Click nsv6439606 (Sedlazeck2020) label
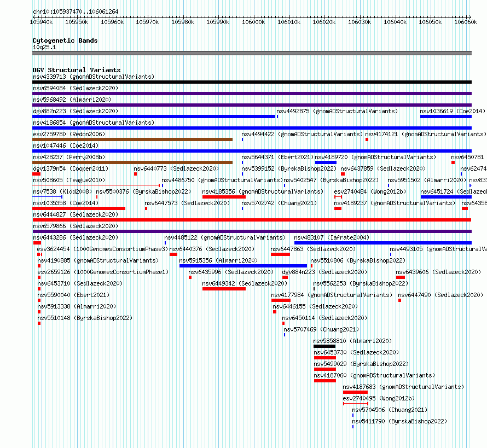The image size is (487, 448). [x=438, y=272]
